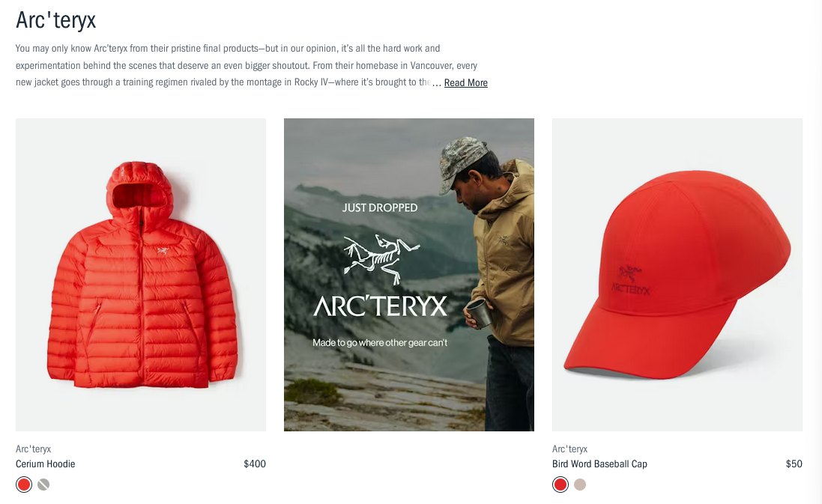This screenshot has height=504, width=822.
Task: Click the JUST DROPPED banner text
Action: (380, 208)
